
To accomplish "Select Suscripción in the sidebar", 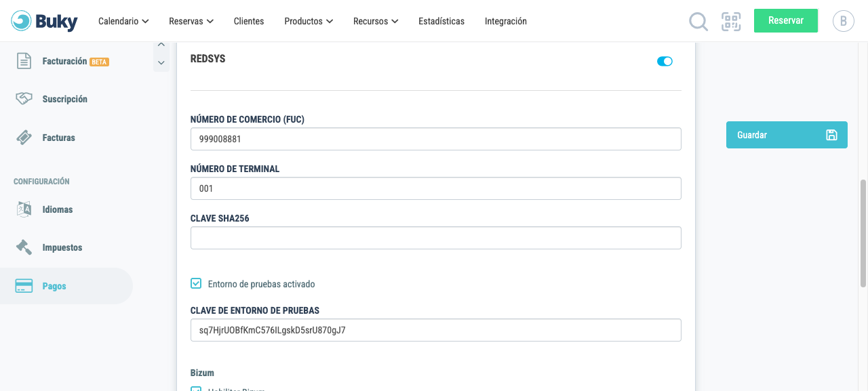I will [x=66, y=99].
